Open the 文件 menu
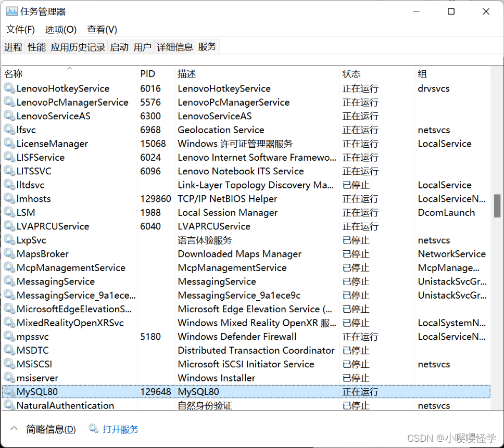 pyautogui.click(x=20, y=30)
